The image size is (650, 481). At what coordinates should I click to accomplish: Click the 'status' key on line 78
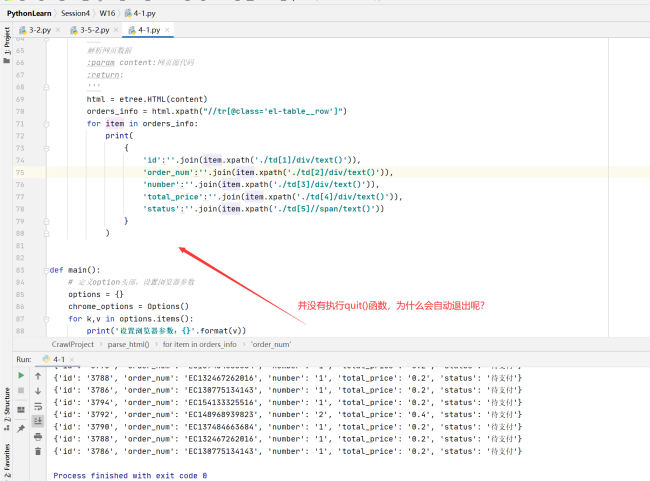click(x=161, y=209)
